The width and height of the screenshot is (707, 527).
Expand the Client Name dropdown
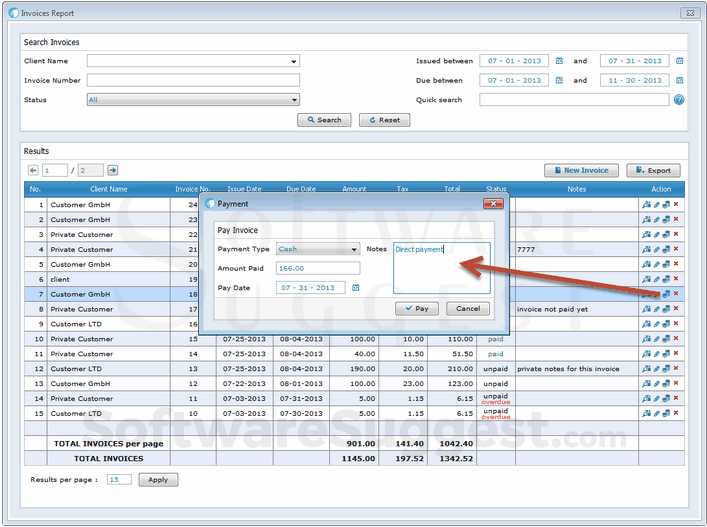(x=294, y=62)
